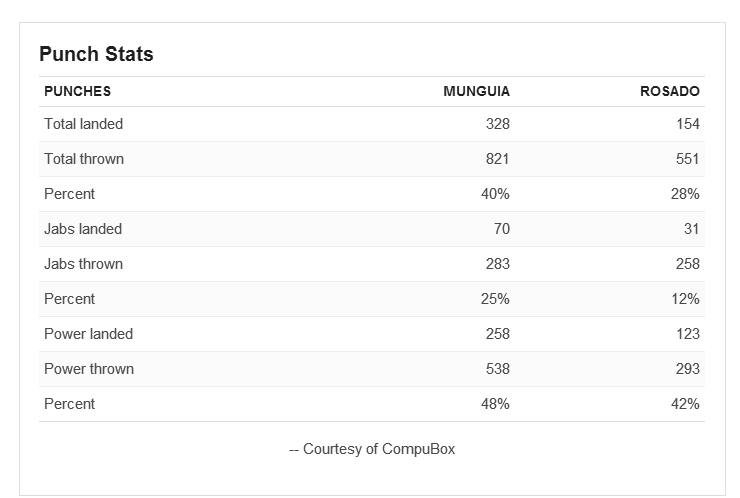Click the Punch Stats heading
Image resolution: width=740 pixels, height=498 pixels.
tap(96, 54)
